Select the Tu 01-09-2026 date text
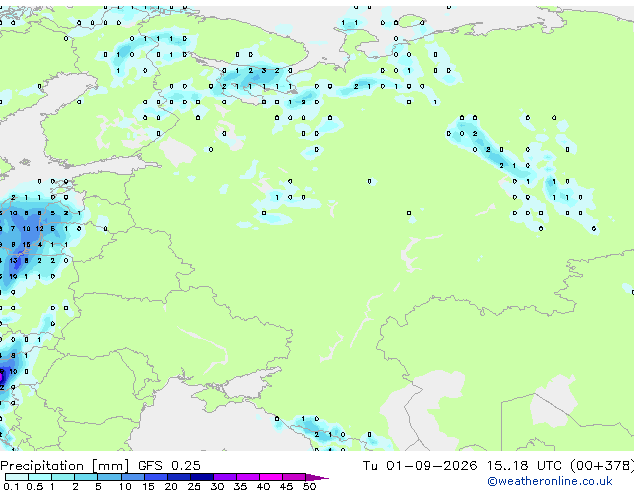 (420, 466)
